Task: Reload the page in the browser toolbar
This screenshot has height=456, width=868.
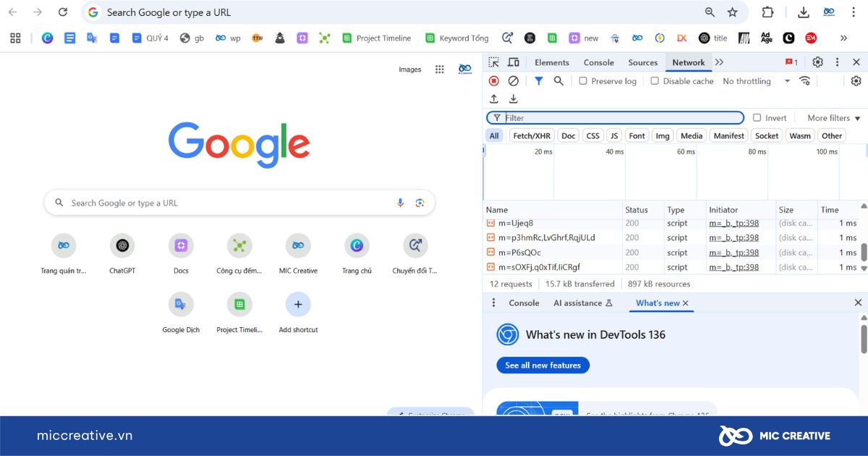Action: [x=63, y=12]
